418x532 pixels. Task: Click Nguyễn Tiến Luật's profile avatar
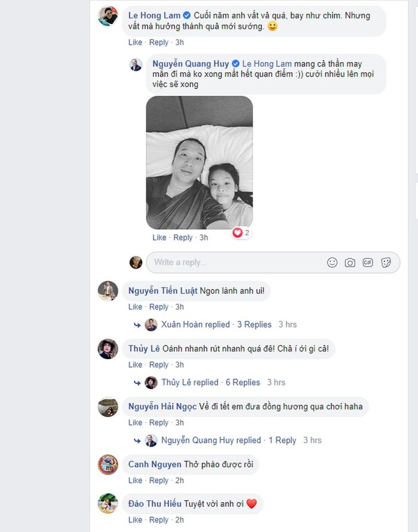[x=108, y=291]
